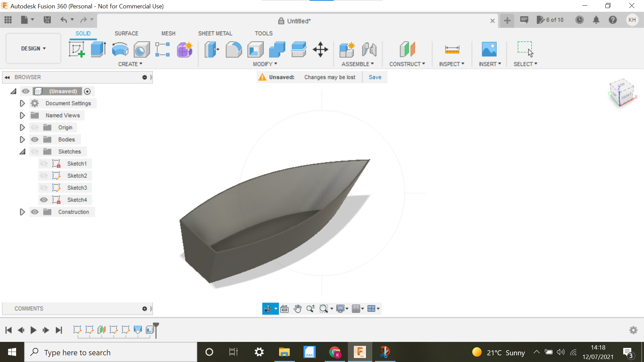This screenshot has width=644, height=362.
Task: Switch to the Surface tab
Action: (126, 33)
